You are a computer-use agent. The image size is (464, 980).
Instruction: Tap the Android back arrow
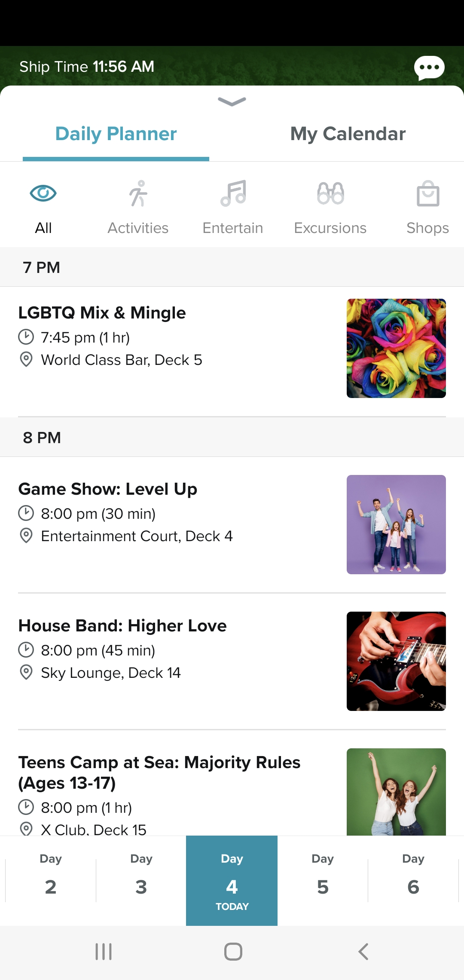363,952
